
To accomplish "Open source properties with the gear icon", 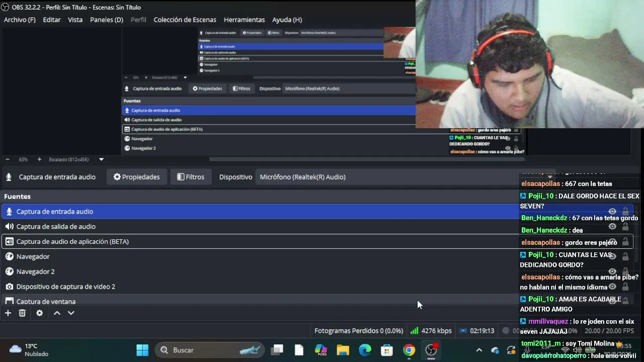I will pyautogui.click(x=39, y=313).
